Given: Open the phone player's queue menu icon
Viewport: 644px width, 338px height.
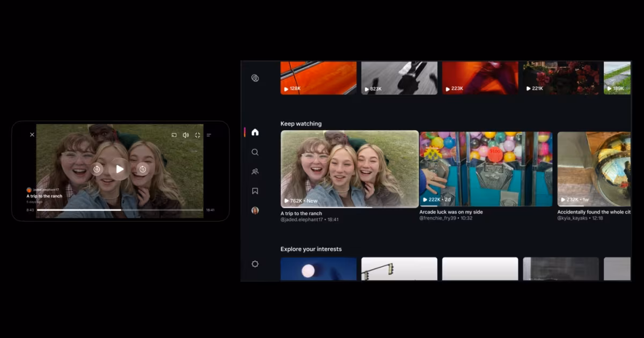Looking at the screenshot, I should (x=209, y=135).
